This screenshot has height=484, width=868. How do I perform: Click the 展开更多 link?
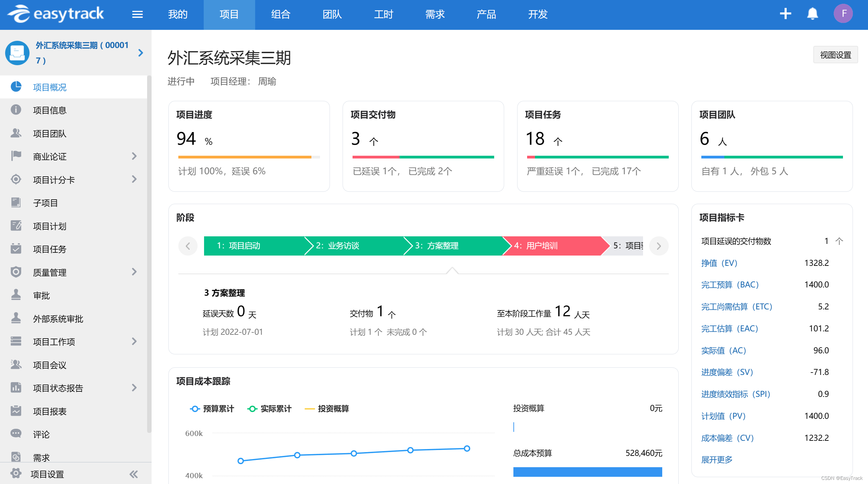716,459
